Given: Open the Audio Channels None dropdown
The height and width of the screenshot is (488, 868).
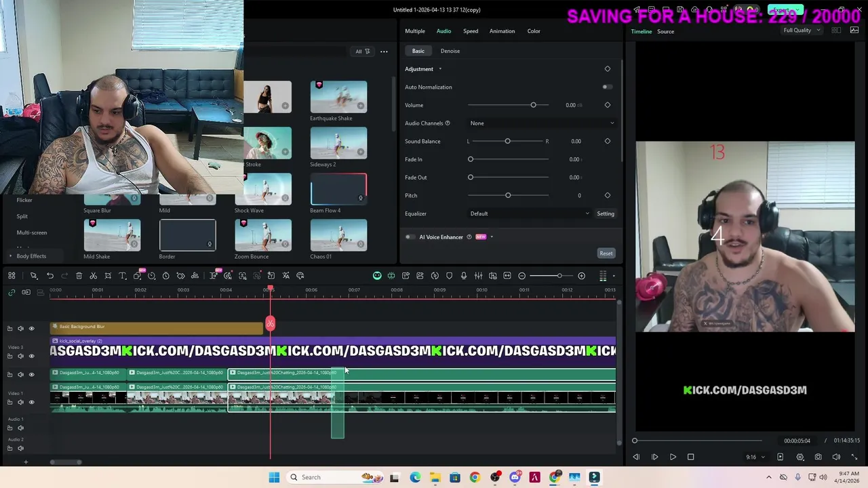Looking at the screenshot, I should pos(542,123).
